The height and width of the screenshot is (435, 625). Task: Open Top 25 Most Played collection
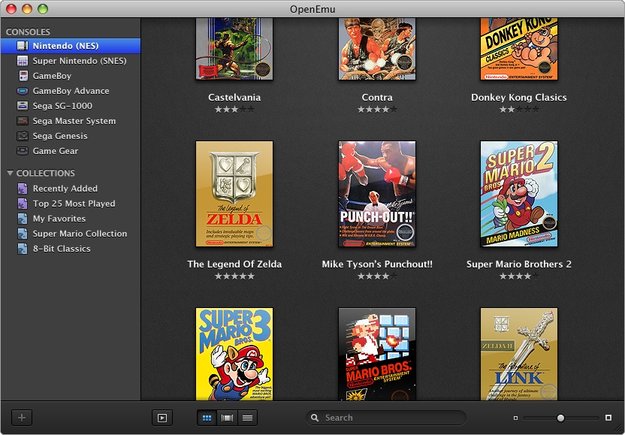click(x=71, y=203)
